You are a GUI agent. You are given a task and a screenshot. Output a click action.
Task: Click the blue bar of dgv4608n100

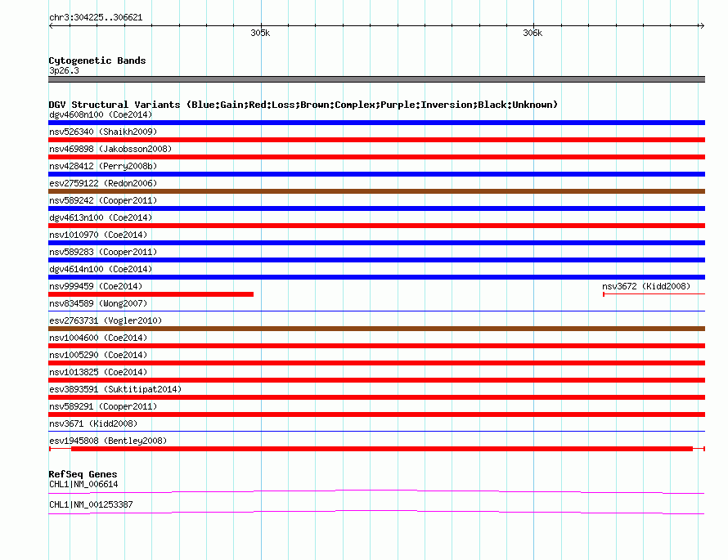(x=376, y=123)
